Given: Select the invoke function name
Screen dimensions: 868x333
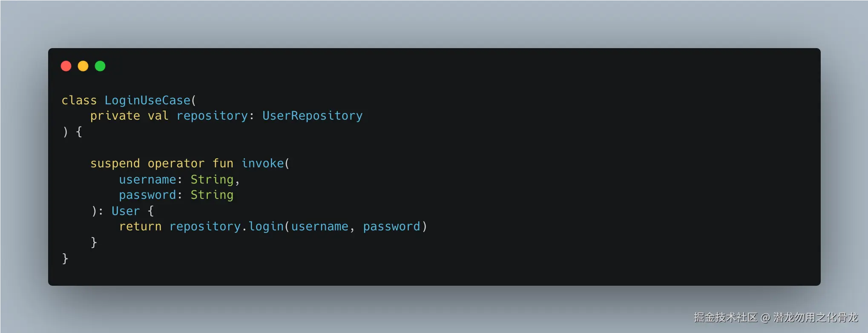Looking at the screenshot, I should (x=263, y=164).
